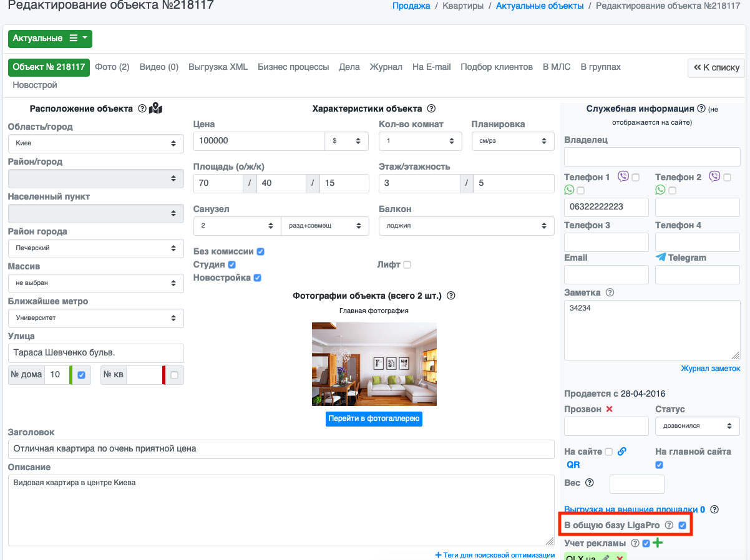Click help icon beside Вес field
Image resolution: width=750 pixels, height=560 pixels.
tap(589, 483)
